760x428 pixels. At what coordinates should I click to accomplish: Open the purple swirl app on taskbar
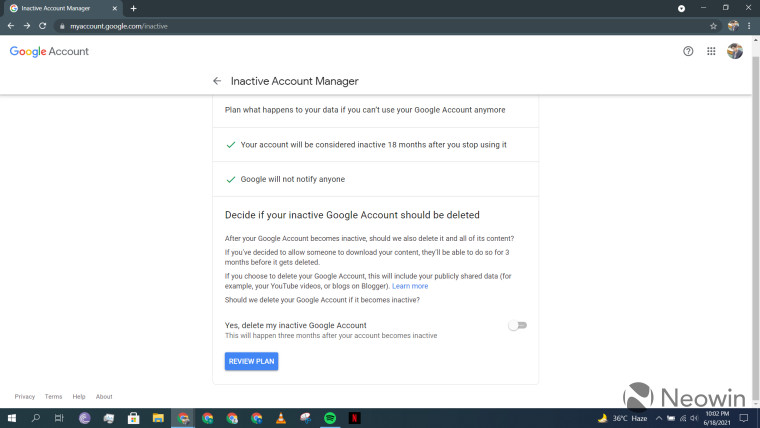85,418
